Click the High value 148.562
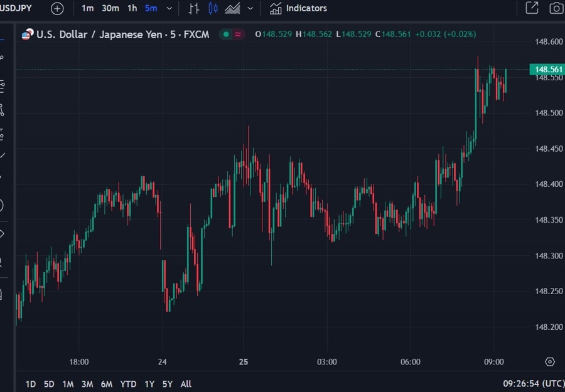This screenshot has height=392, width=565. point(317,34)
